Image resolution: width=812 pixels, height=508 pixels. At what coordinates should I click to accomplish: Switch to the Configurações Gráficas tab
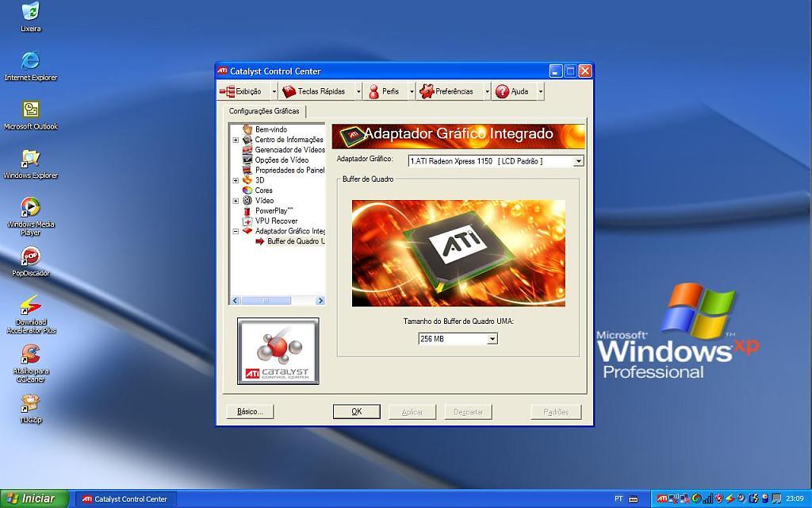pyautogui.click(x=264, y=111)
